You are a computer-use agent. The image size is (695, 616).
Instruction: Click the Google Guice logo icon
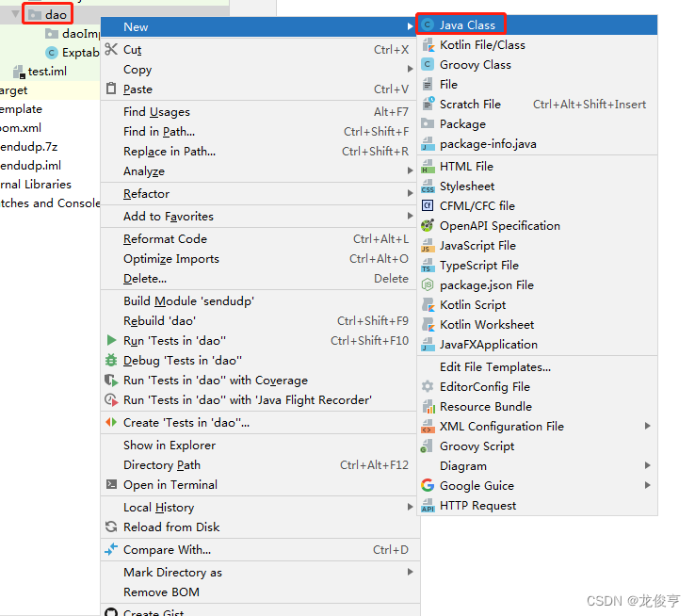(x=428, y=486)
